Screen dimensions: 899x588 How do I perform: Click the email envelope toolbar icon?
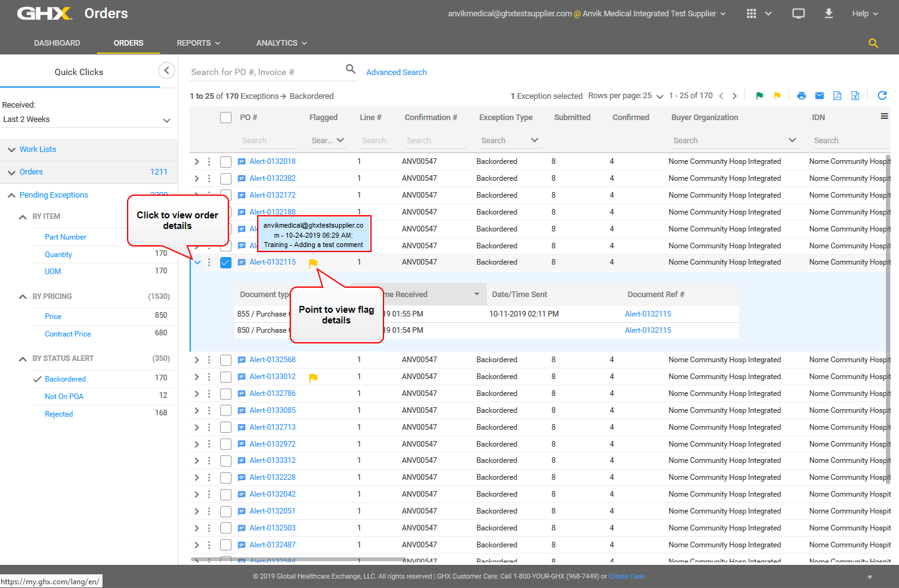pos(820,96)
